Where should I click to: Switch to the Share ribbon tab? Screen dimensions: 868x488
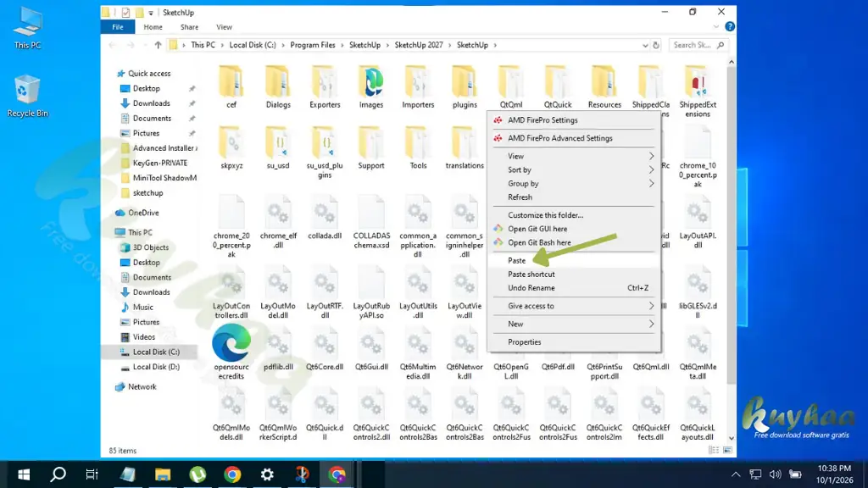189,27
